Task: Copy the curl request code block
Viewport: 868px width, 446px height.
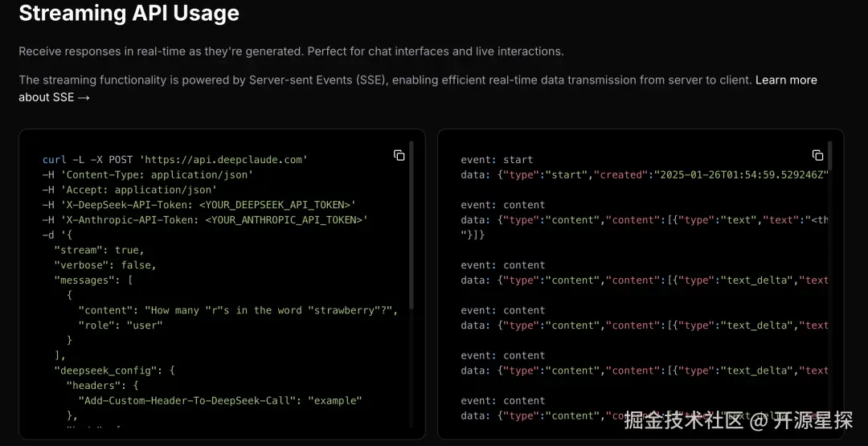Action: pos(399,155)
